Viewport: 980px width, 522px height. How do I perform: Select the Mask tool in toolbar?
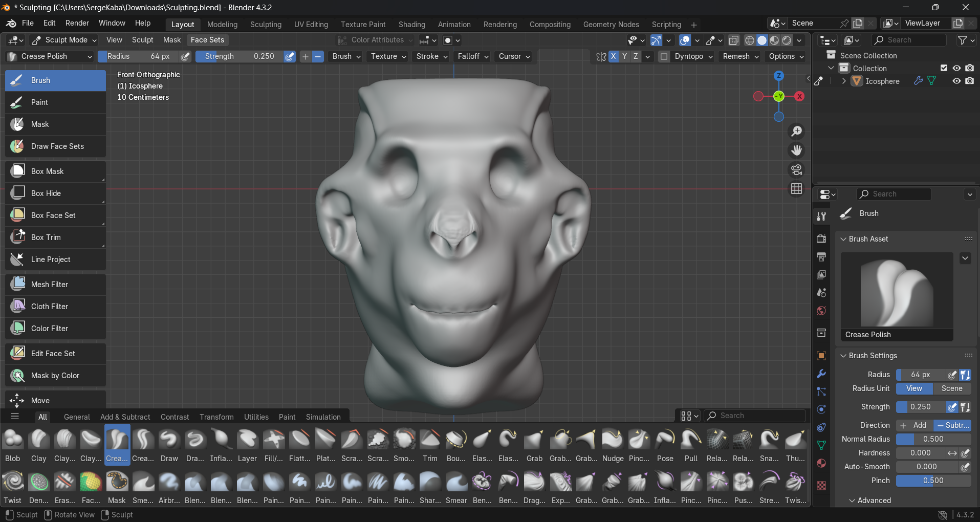(40, 124)
